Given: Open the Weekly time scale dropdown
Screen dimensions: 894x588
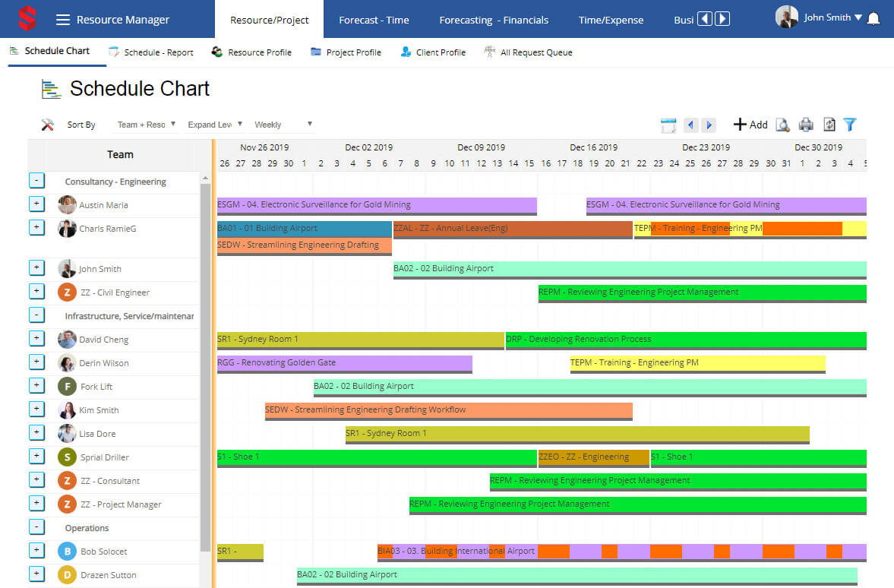Looking at the screenshot, I should pyautogui.click(x=283, y=125).
